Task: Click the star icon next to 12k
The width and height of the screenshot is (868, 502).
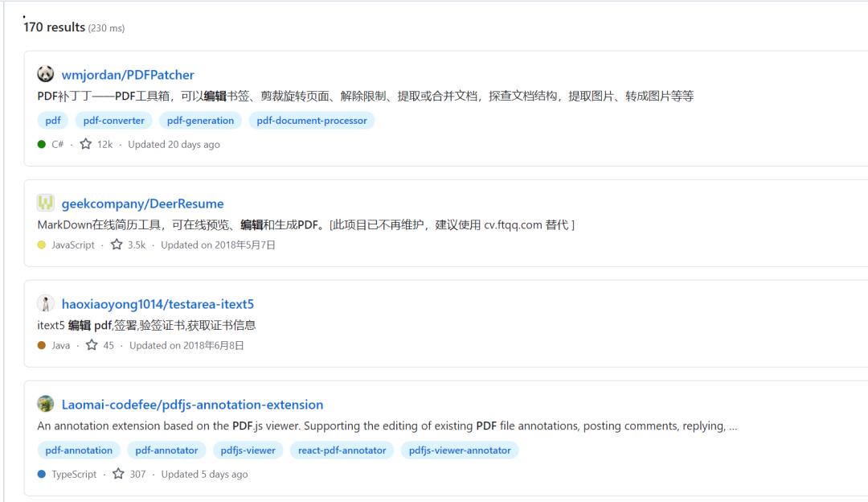Action: pos(84,144)
